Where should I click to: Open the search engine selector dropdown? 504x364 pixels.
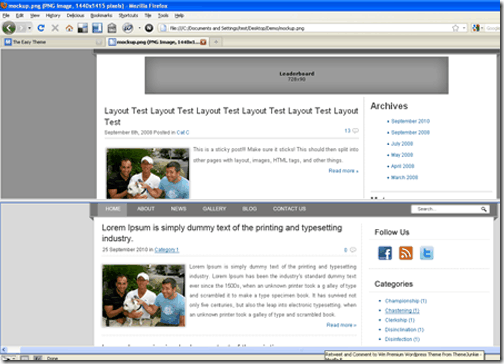pos(478,28)
